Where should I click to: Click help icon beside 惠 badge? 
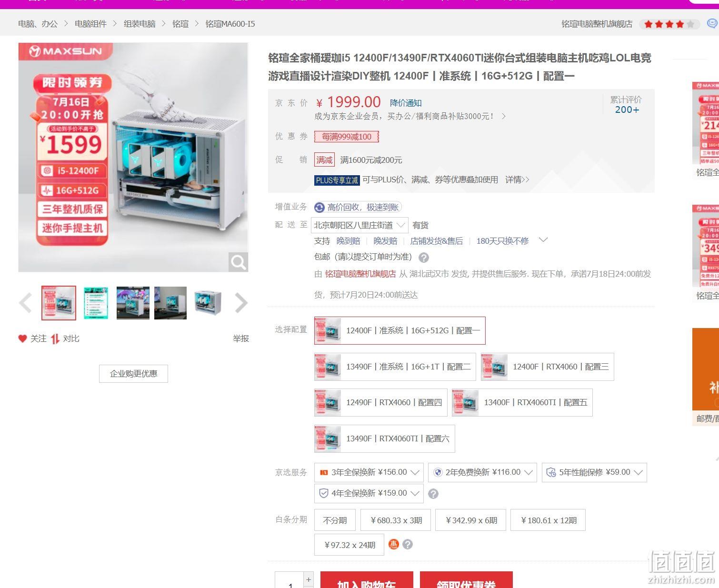pos(408,544)
